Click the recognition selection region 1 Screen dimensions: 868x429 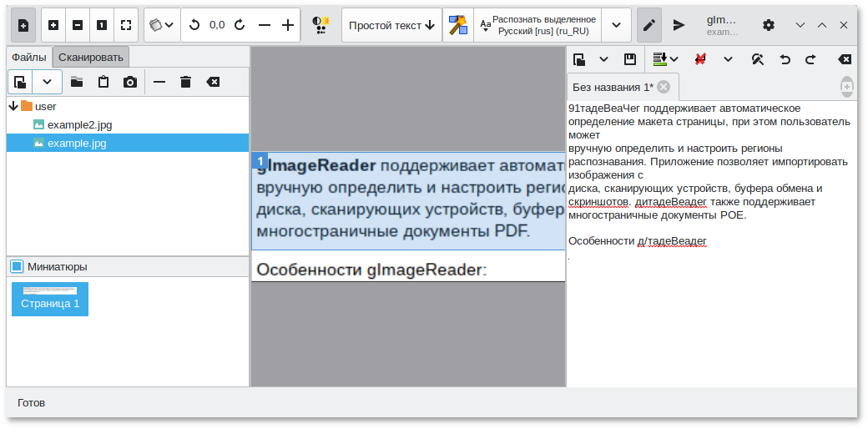[408, 200]
